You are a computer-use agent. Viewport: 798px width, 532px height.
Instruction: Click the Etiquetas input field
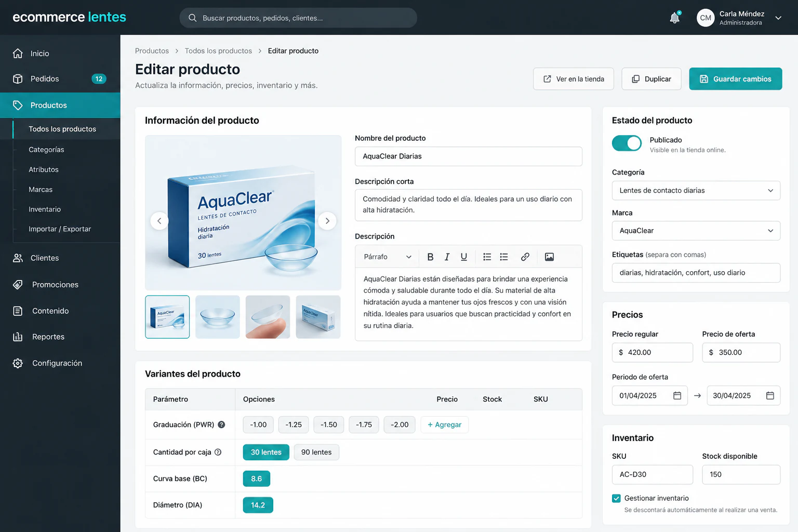[696, 273]
